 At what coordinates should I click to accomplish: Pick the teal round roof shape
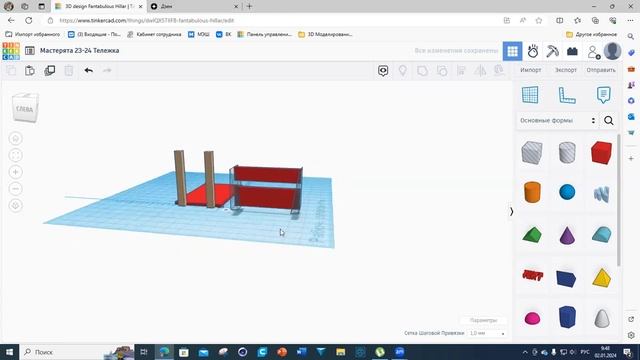click(x=602, y=234)
